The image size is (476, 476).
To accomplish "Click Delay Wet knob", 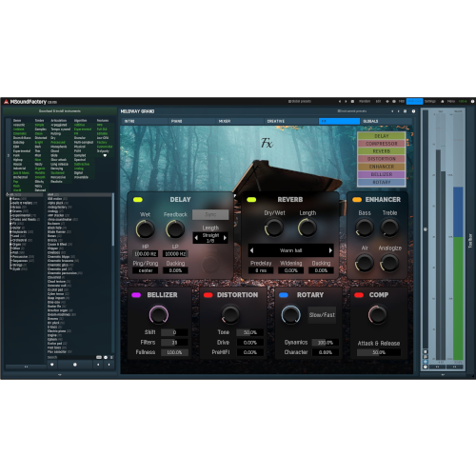I will 145,229.
